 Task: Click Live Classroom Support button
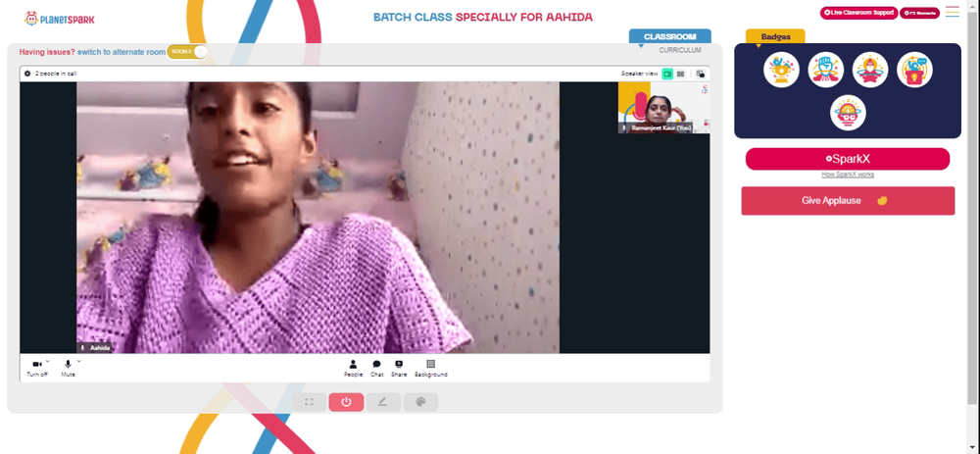click(x=858, y=13)
